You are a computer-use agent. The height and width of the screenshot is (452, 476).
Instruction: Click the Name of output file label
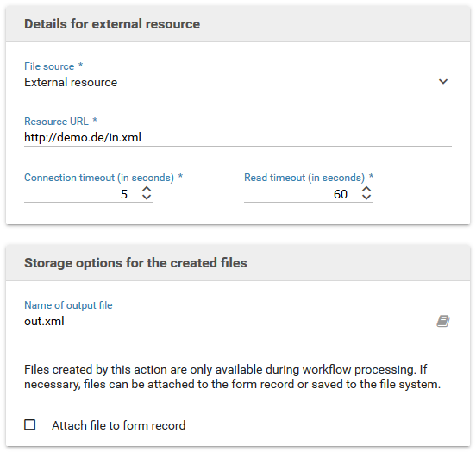pos(68,305)
